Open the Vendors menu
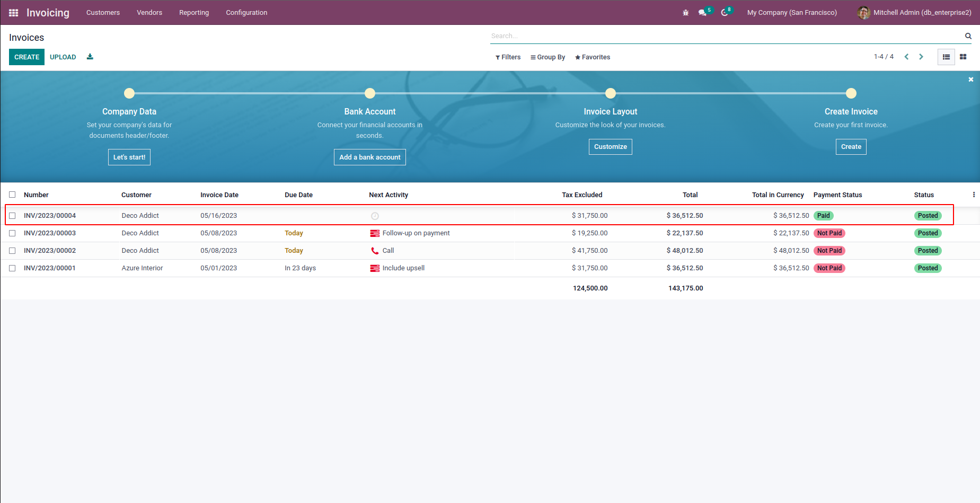980x503 pixels. 149,13
